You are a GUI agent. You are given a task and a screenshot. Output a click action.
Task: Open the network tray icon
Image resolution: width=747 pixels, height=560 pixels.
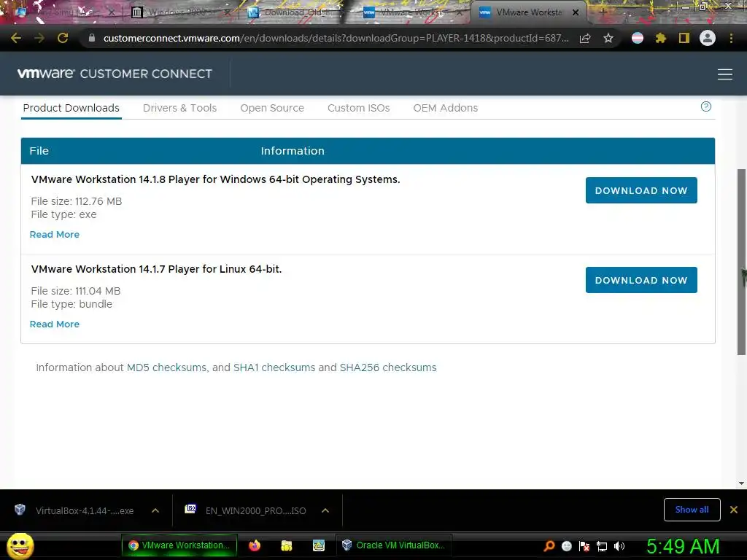tap(602, 546)
